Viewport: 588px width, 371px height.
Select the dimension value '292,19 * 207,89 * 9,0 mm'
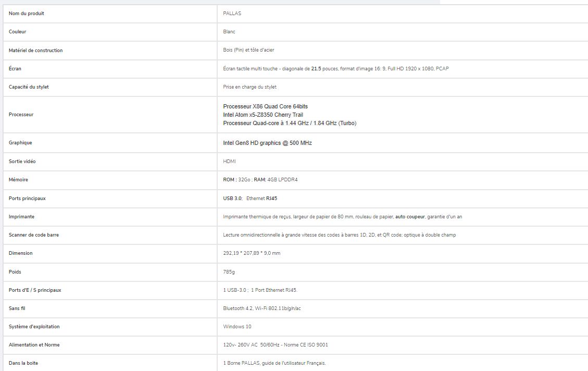coord(252,253)
